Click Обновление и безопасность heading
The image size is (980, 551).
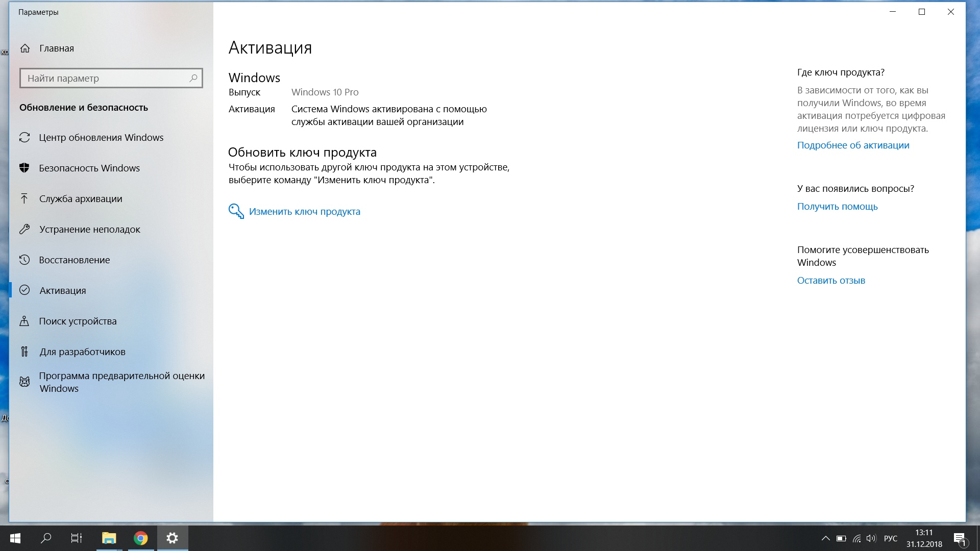click(84, 107)
